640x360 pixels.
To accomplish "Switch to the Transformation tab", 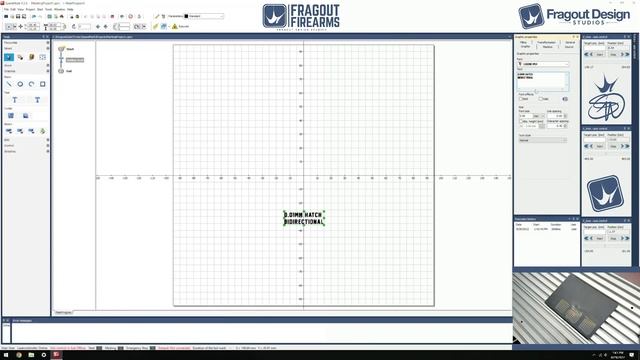I will pyautogui.click(x=546, y=42).
